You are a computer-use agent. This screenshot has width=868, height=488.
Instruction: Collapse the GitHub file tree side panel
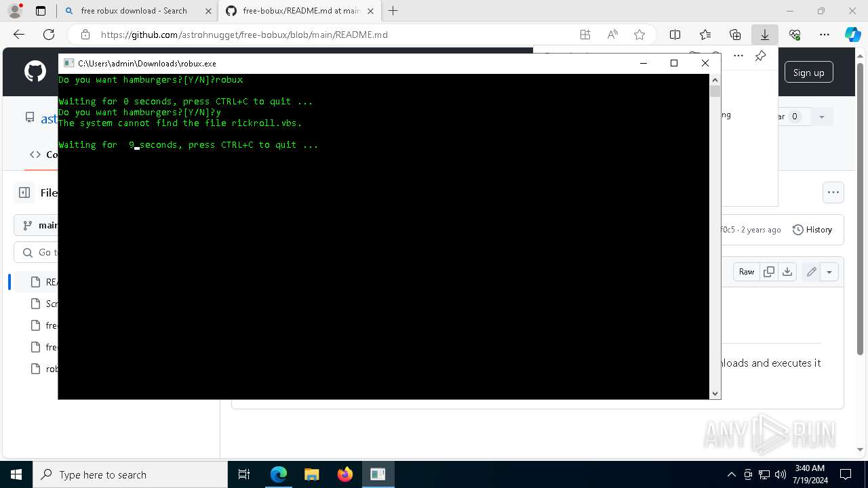coord(24,192)
